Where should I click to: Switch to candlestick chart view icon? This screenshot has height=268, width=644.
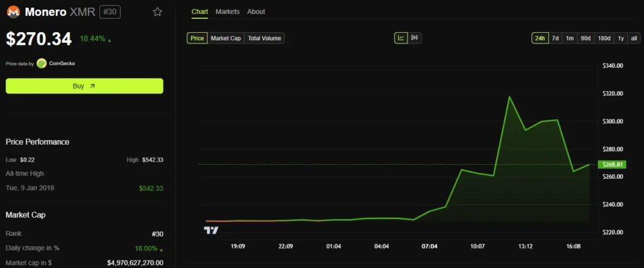(x=414, y=38)
